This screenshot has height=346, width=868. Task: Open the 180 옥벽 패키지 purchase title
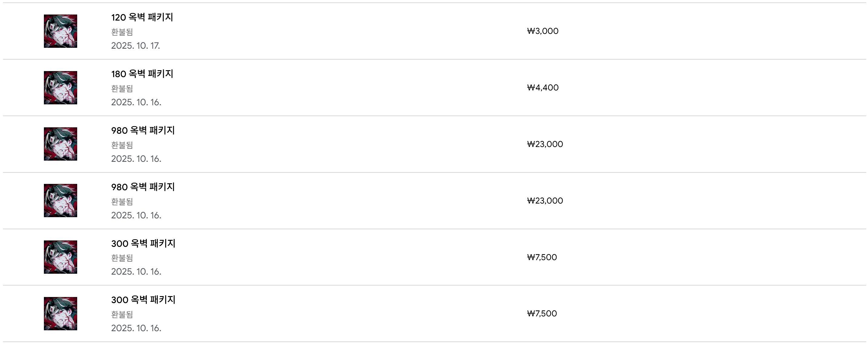[142, 74]
